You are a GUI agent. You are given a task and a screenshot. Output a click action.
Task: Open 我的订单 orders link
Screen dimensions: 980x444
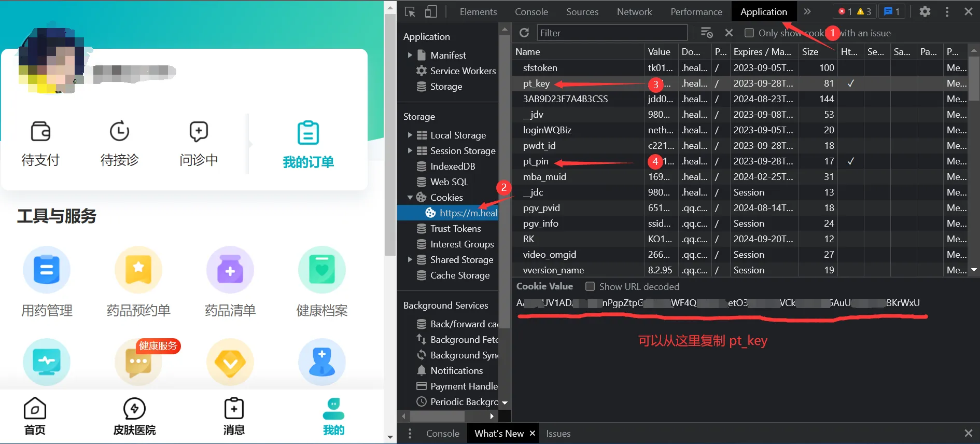pos(308,144)
